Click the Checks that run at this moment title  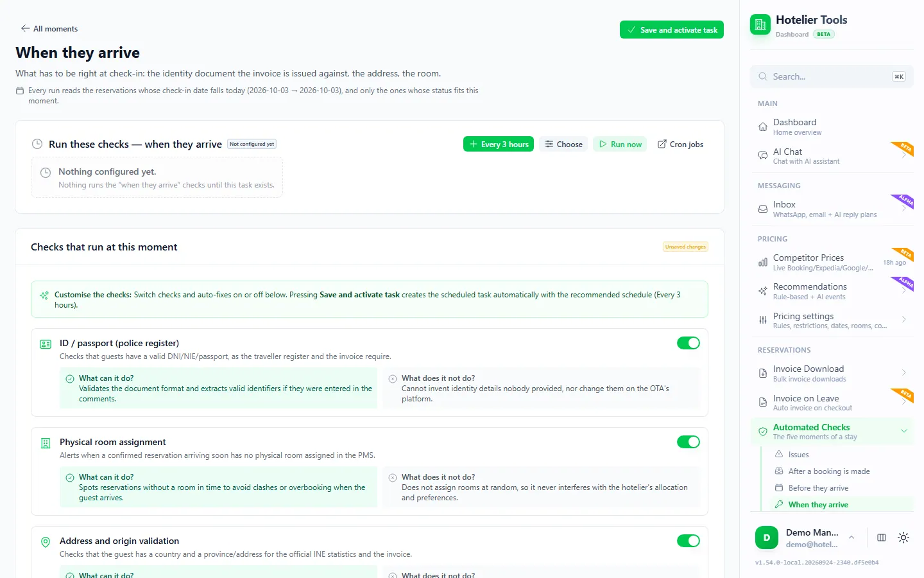pyautogui.click(x=104, y=247)
